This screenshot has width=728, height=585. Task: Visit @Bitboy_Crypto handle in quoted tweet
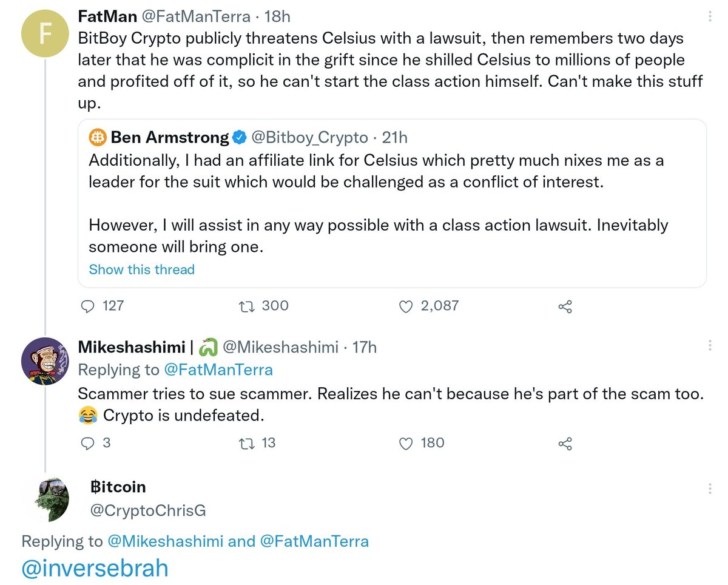[x=309, y=138]
